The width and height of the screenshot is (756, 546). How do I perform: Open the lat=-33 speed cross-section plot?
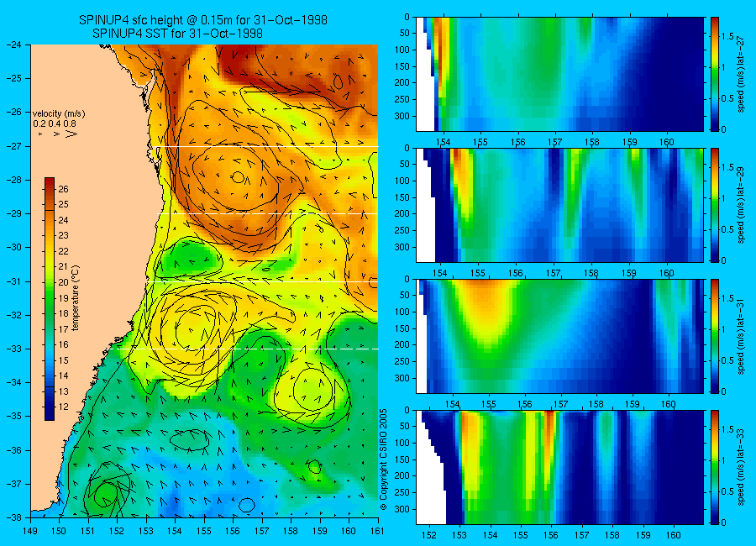(x=559, y=467)
